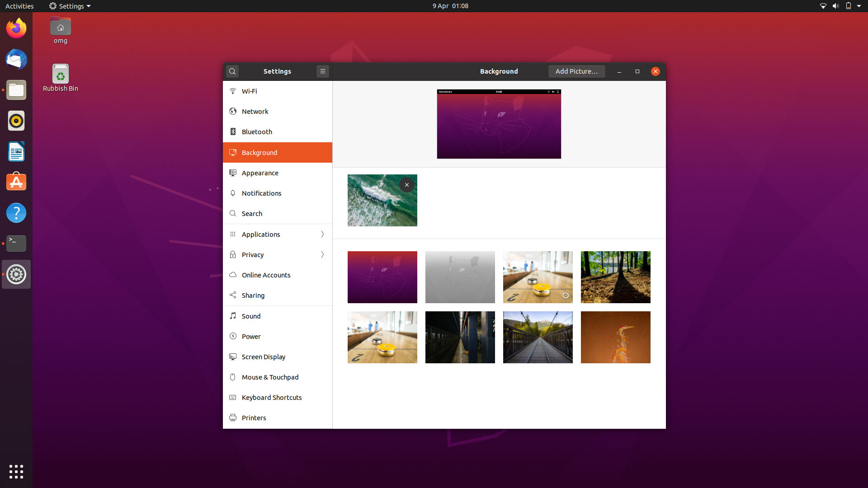Remove the ocean wave wallpaper with the X

pyautogui.click(x=407, y=185)
